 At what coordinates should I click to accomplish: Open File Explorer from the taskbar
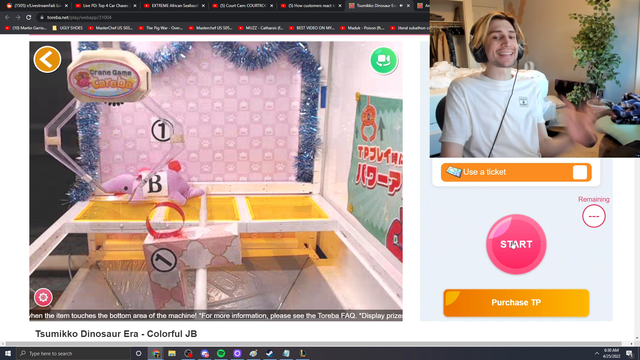[172, 353]
